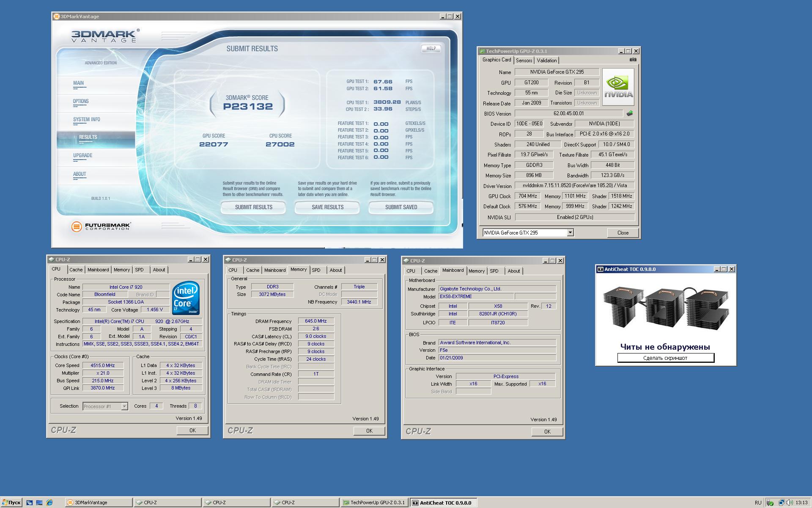Open the Processor #1 selection dropdown
The height and width of the screenshot is (508, 812).
point(124,406)
